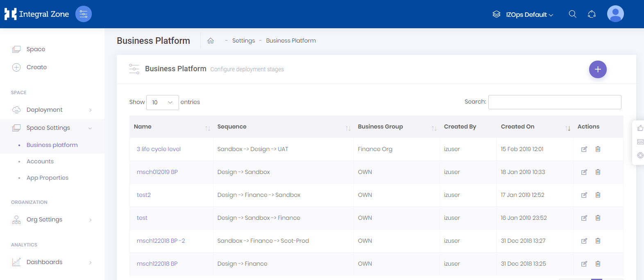This screenshot has width=644, height=280.
Task: Delete the 'msch122018 BP -2' row
Action: pos(598,241)
